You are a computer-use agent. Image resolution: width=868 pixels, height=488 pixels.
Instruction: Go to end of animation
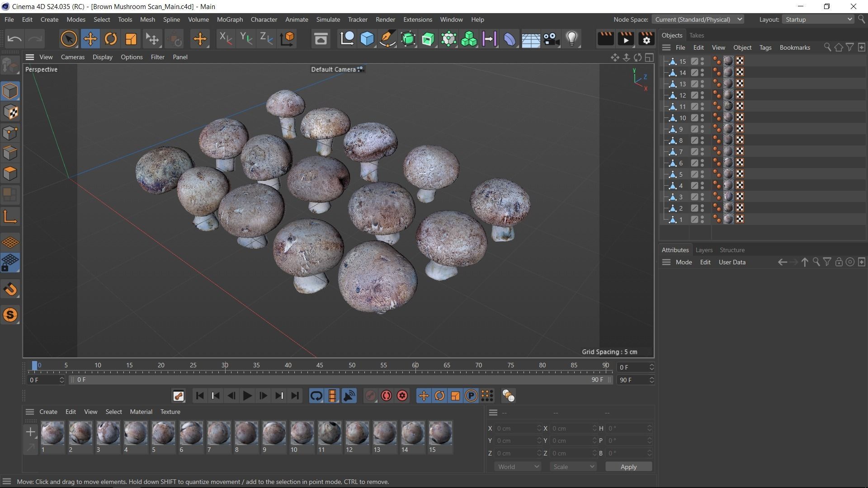pos(295,396)
